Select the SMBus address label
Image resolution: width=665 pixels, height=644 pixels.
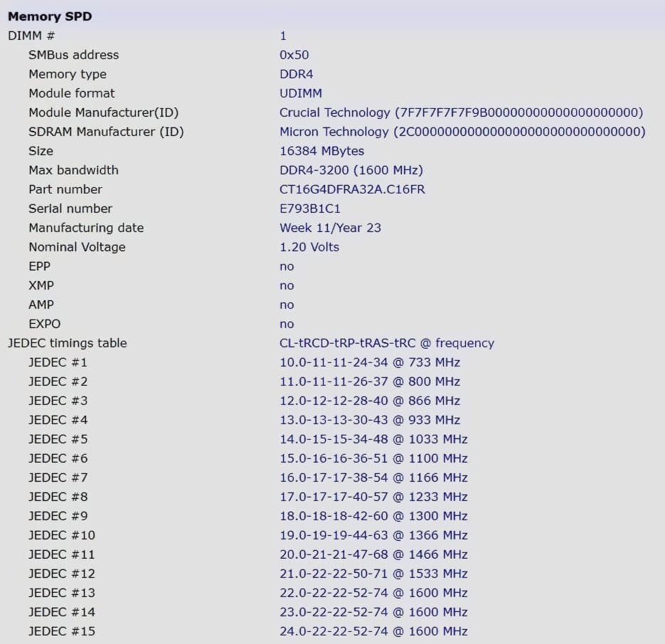(74, 55)
